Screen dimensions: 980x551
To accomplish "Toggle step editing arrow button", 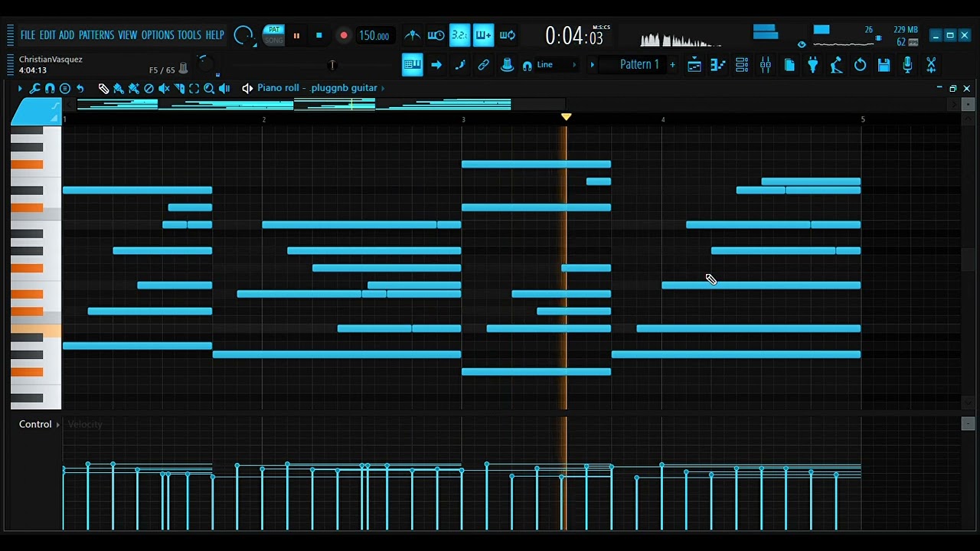I will [x=436, y=65].
